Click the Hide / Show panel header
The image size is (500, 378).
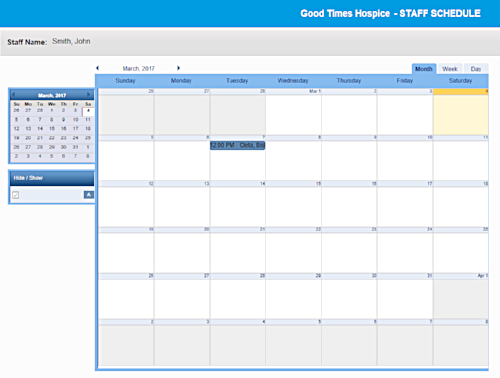(52, 178)
